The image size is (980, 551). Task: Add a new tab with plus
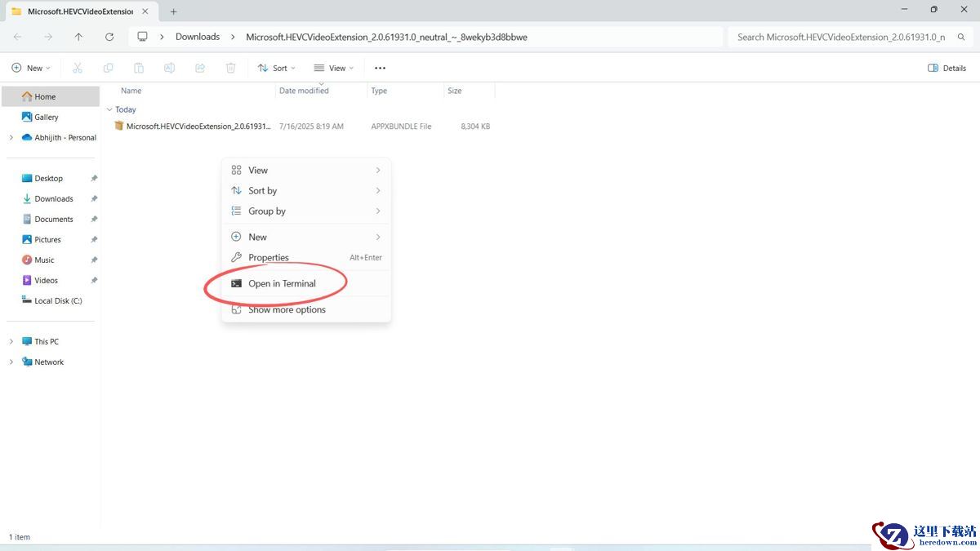(173, 11)
